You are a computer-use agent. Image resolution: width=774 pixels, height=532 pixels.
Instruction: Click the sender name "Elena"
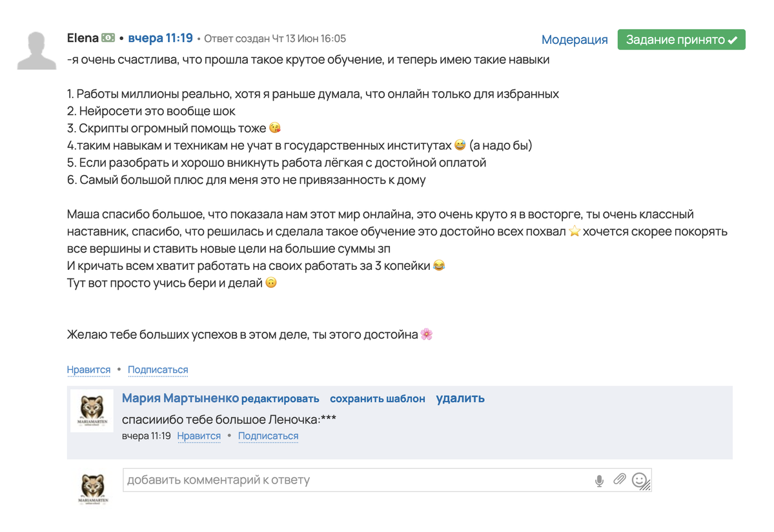point(83,38)
